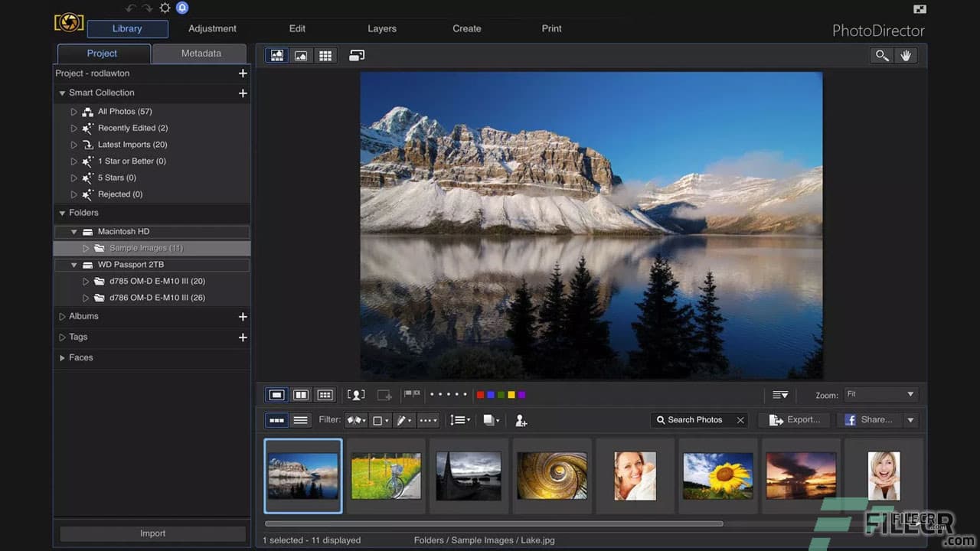The width and height of the screenshot is (980, 551).
Task: Switch to the Metadata tab
Action: tap(200, 53)
